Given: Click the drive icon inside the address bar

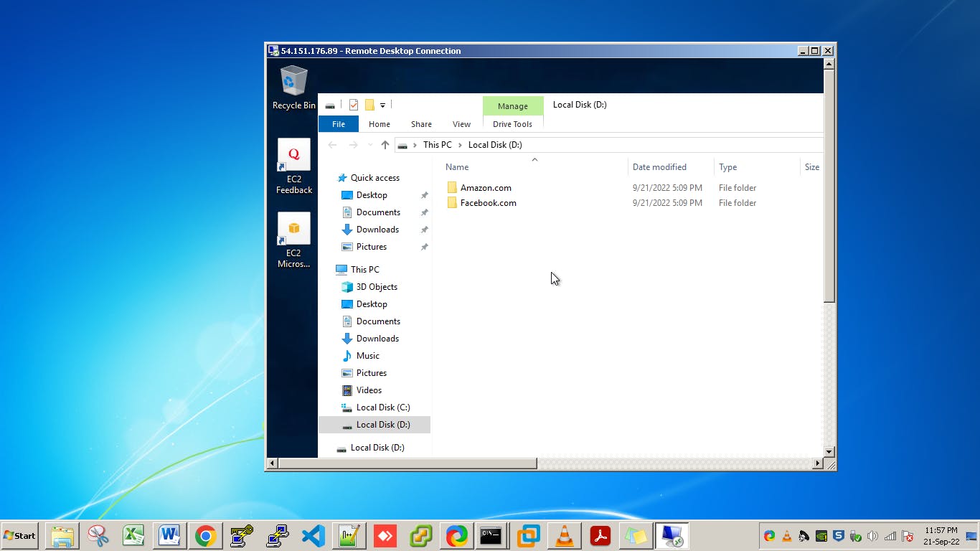Looking at the screenshot, I should tap(402, 146).
